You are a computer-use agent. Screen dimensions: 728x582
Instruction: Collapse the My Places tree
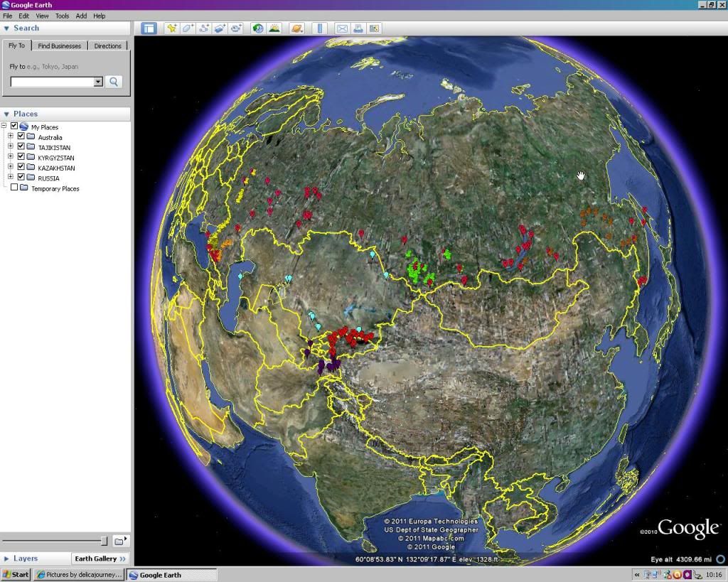click(x=4, y=126)
